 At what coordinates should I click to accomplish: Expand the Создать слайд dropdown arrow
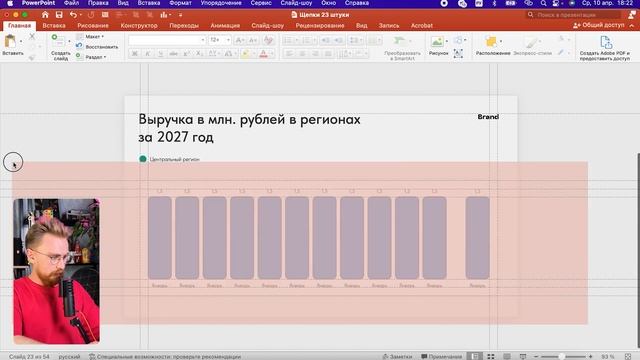[x=69, y=41]
